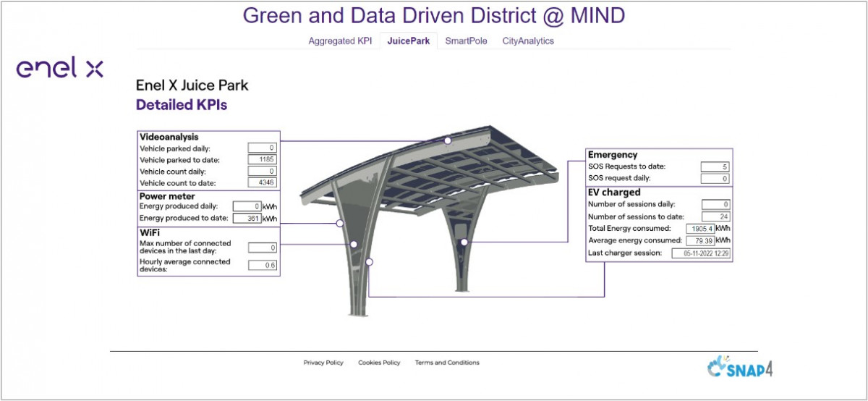868x401 pixels.
Task: Click the hotspot marker on canopy roof
Action: tap(448, 140)
